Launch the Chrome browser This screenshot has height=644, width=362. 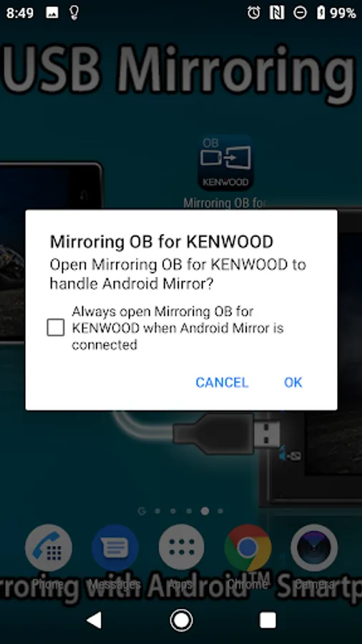point(248,547)
